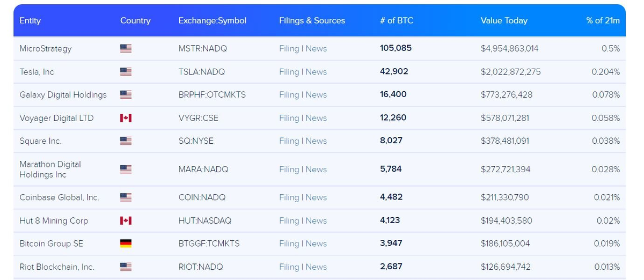Click the MSTR:NADQ symbol cell
The height and width of the screenshot is (280, 644).
(203, 48)
